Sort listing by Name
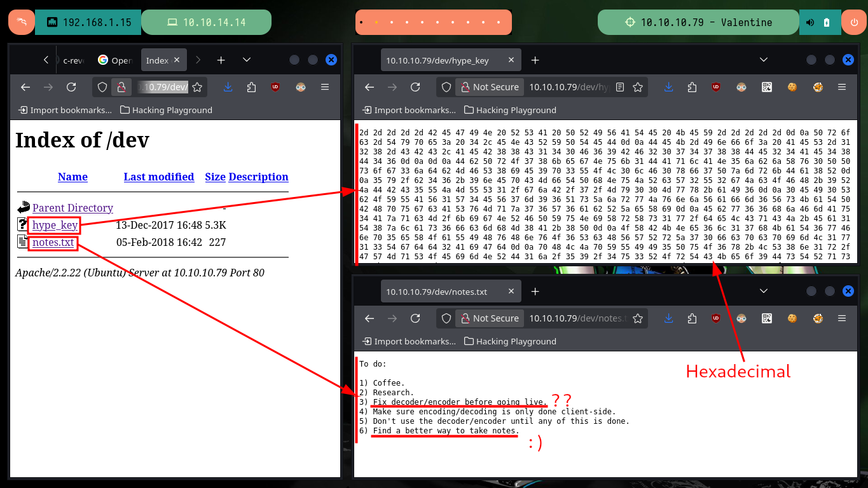This screenshot has width=868, height=488. pos(72,177)
